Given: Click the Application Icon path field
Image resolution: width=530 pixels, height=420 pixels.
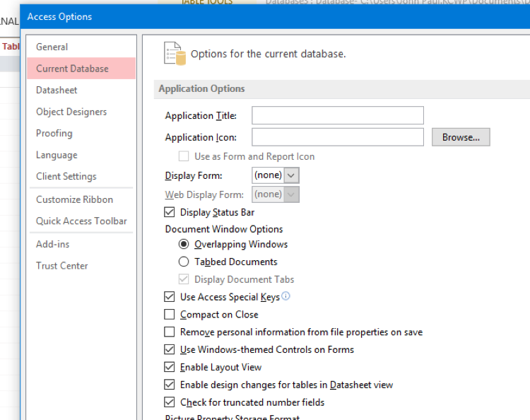Looking at the screenshot, I should [x=338, y=137].
